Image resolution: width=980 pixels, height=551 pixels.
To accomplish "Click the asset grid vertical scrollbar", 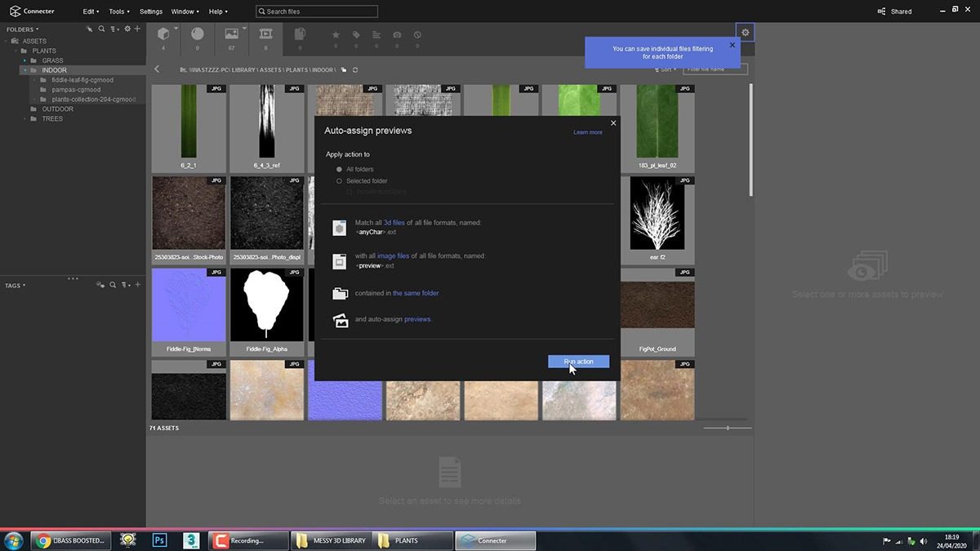I will pyautogui.click(x=751, y=139).
